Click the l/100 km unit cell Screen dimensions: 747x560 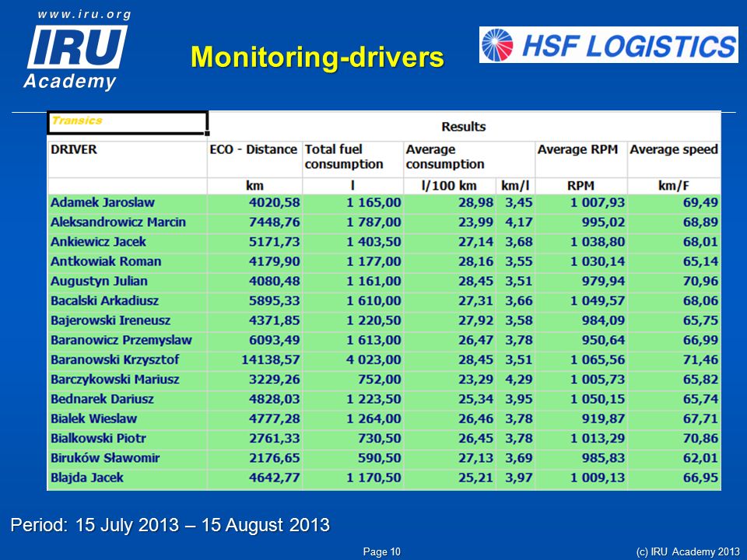(449, 186)
